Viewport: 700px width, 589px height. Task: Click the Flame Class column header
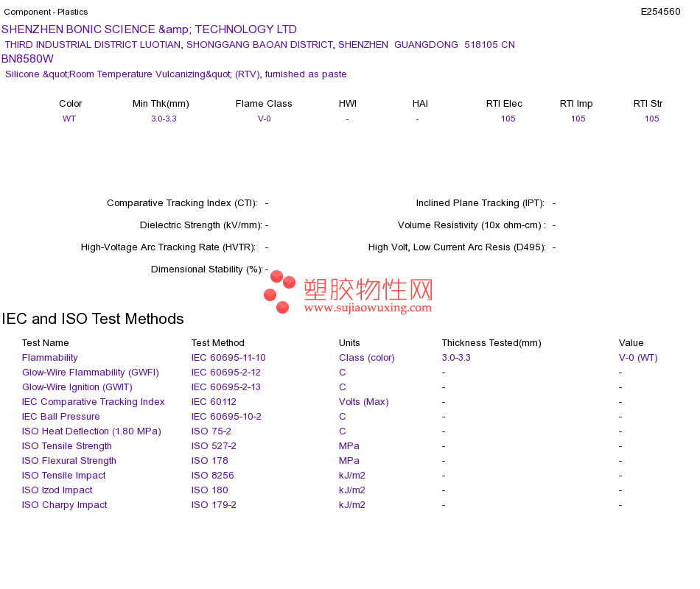point(264,104)
